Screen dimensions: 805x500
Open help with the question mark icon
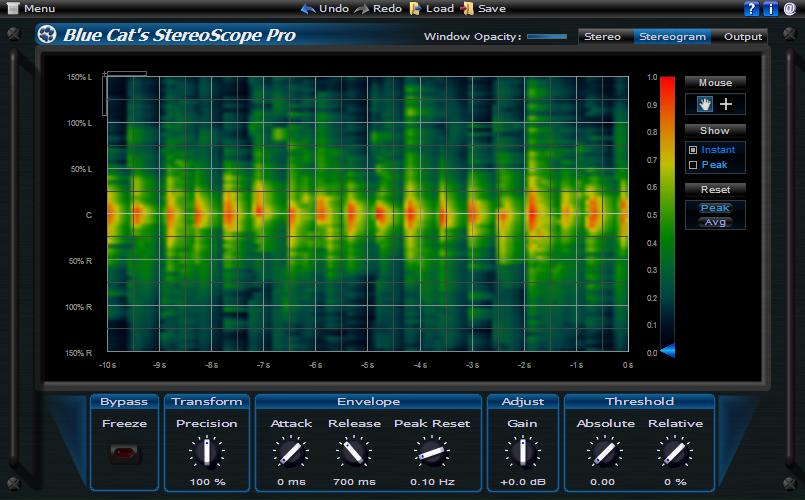pyautogui.click(x=752, y=9)
